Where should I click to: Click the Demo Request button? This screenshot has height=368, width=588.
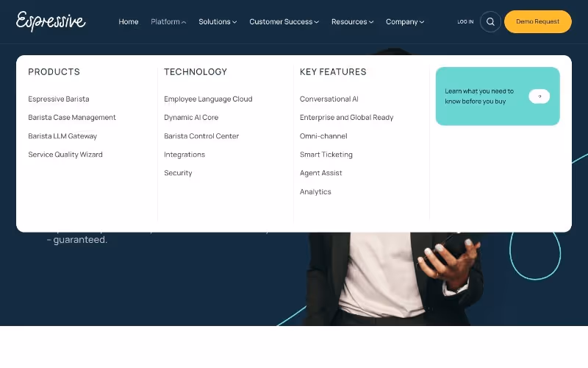pyautogui.click(x=538, y=22)
